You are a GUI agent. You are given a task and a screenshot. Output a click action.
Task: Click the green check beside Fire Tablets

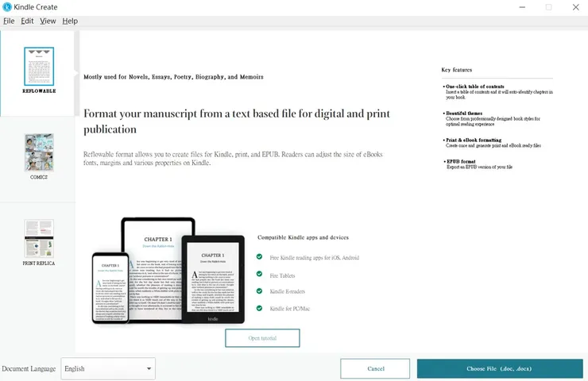[x=259, y=274]
